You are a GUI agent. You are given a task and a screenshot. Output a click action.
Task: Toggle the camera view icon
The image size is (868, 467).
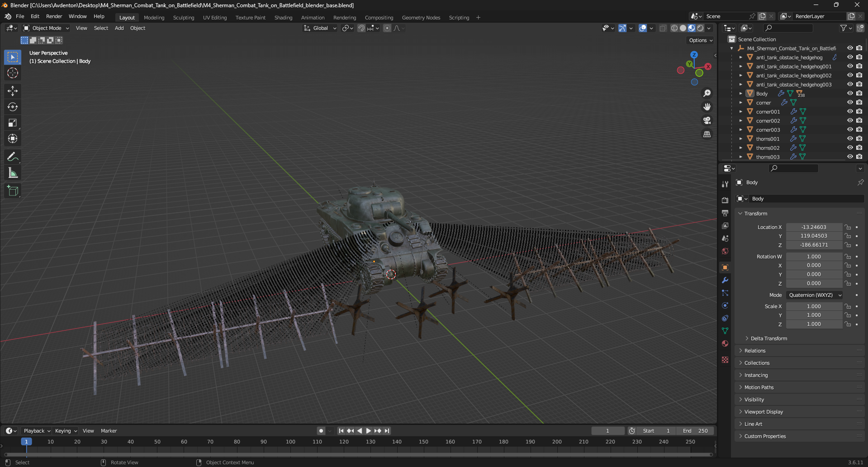[x=707, y=120]
